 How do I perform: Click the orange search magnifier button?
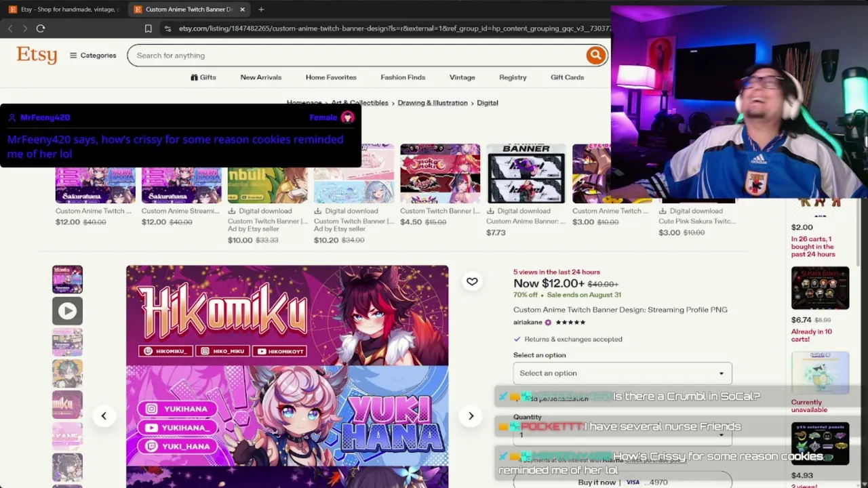[x=595, y=56]
